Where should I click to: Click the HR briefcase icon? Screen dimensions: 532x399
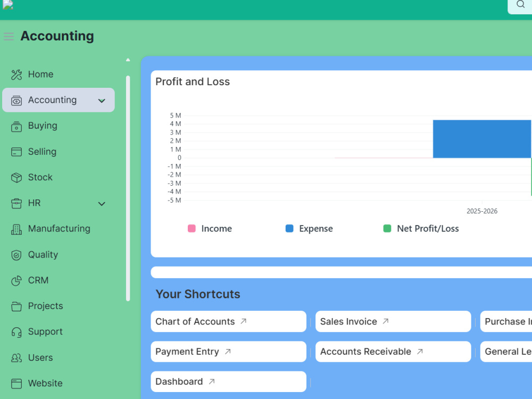[x=16, y=203]
